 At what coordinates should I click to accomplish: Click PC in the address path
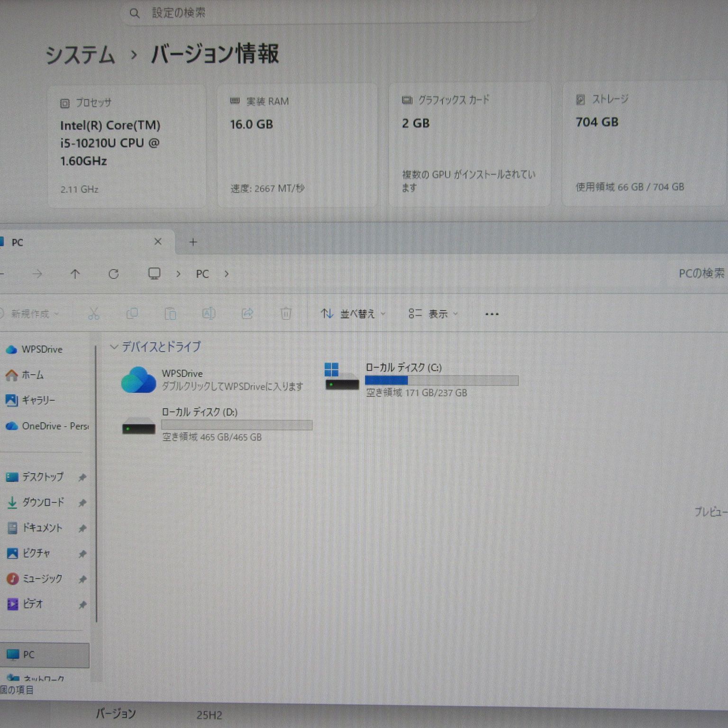point(202,274)
